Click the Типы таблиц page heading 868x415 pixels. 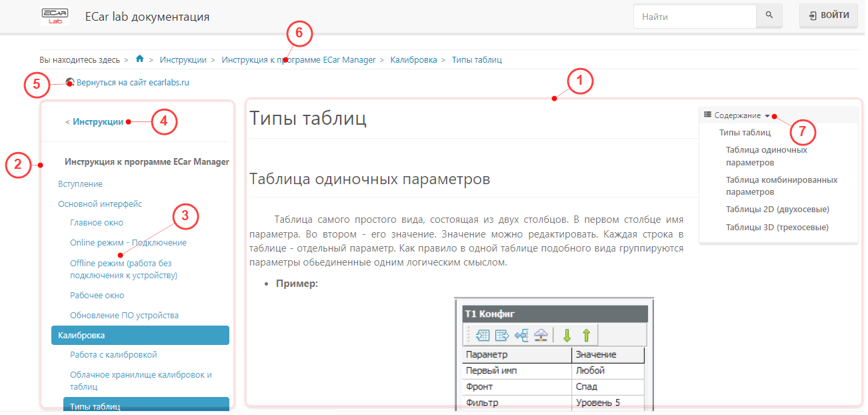click(x=307, y=119)
